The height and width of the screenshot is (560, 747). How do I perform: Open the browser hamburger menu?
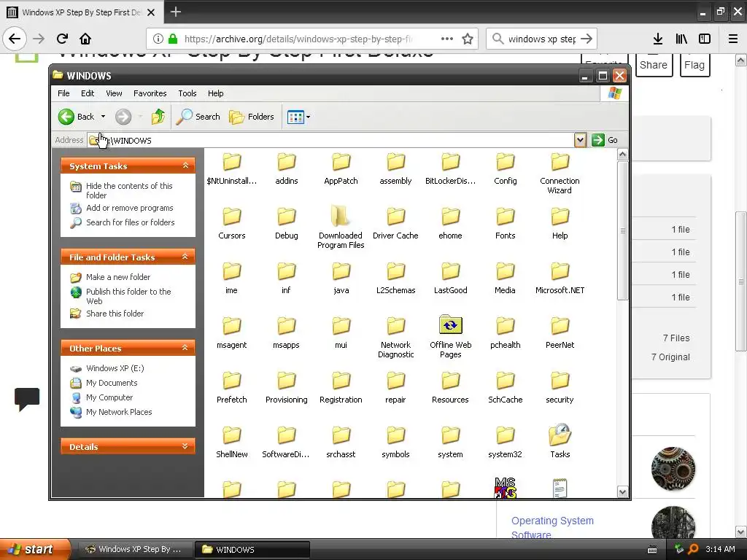pos(733,39)
